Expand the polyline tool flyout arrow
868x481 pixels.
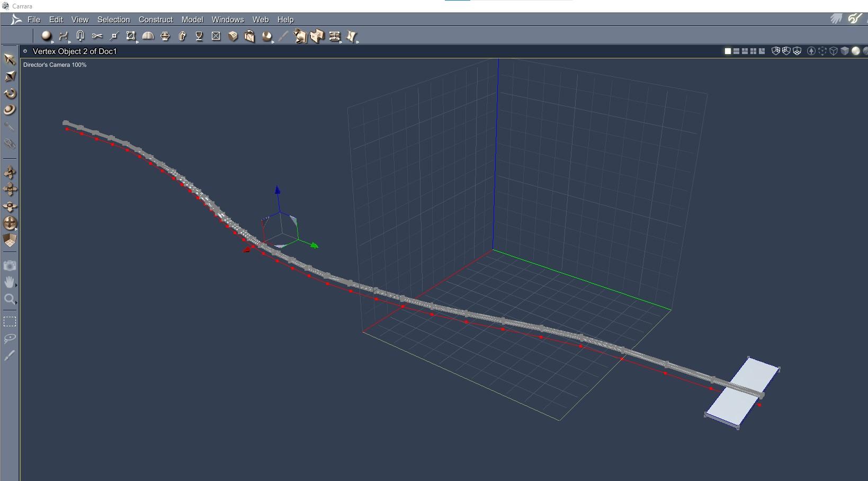pos(69,41)
